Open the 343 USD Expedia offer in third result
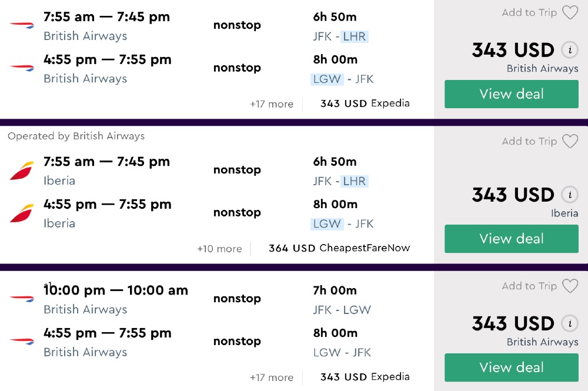This screenshot has width=588, height=391. coord(365,377)
